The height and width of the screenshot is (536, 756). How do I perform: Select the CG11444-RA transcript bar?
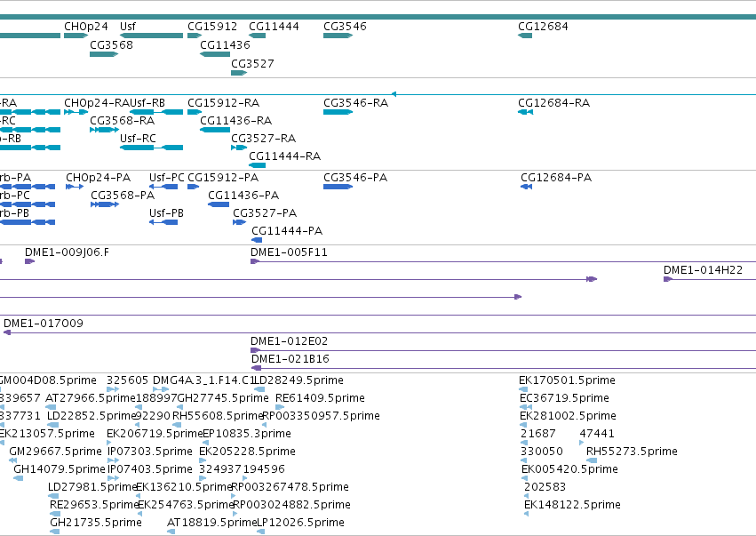pos(257,165)
